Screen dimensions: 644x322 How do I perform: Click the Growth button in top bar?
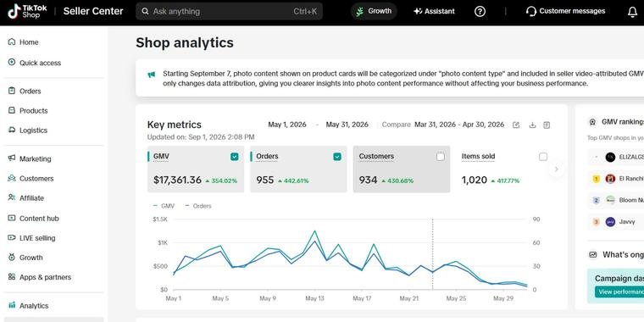(x=374, y=12)
